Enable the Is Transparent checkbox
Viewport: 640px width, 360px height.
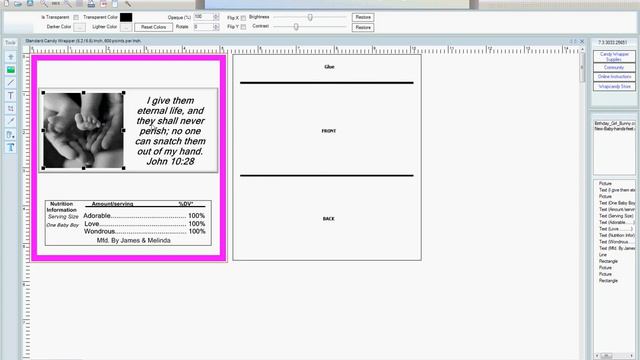pyautogui.click(x=76, y=18)
